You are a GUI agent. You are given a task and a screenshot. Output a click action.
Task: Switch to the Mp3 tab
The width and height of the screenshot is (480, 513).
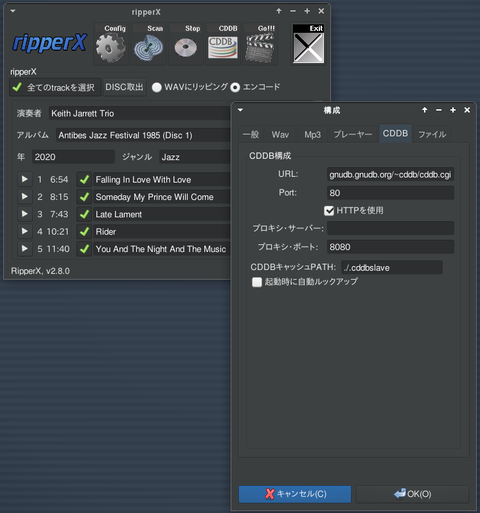point(312,135)
